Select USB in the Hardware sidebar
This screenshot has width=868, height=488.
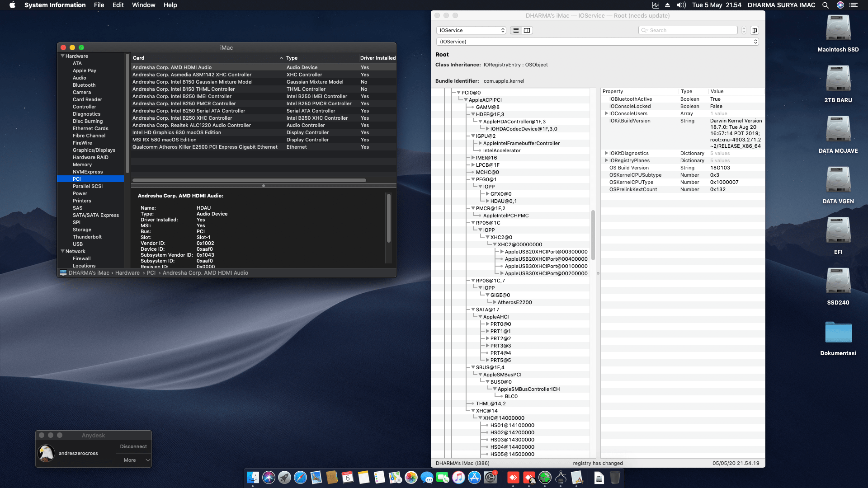(x=78, y=244)
